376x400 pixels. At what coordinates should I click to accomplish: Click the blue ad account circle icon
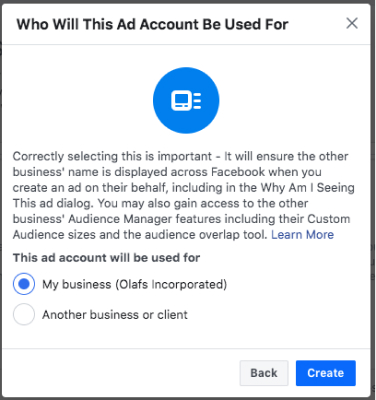[186, 100]
